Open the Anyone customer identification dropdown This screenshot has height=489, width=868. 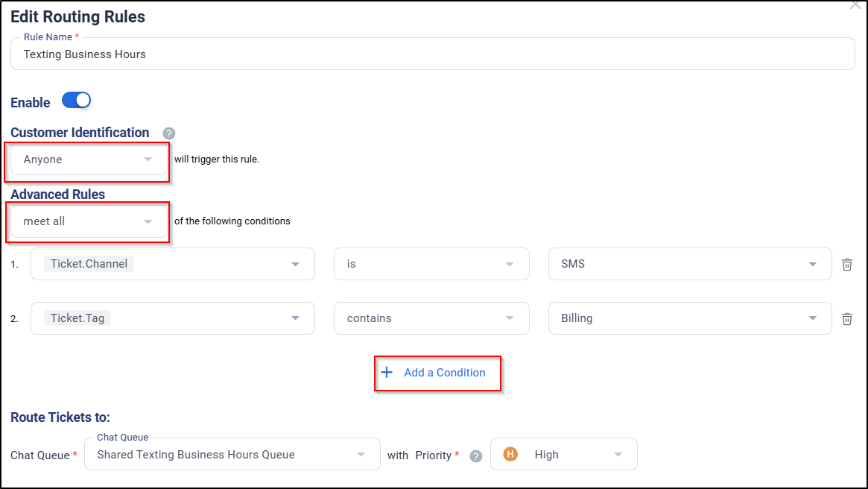[x=89, y=160]
